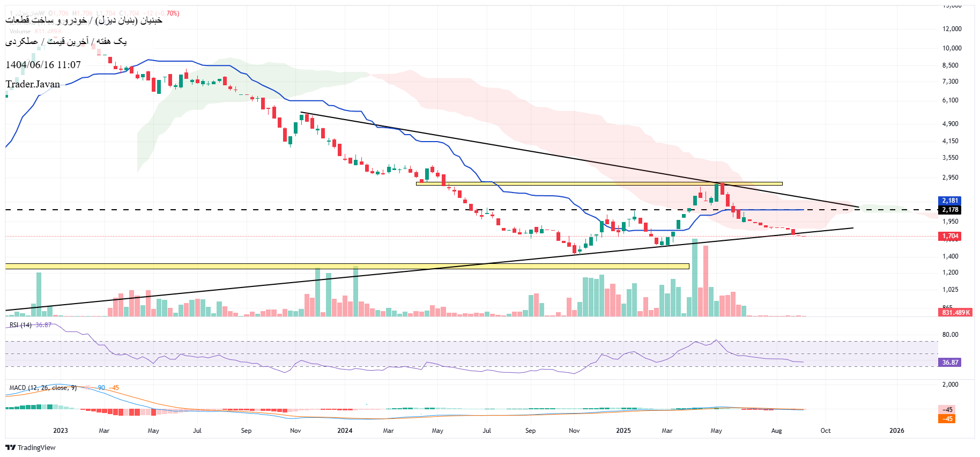This screenshot has width=980, height=457.
Task: Click the purple 36.87 RSI value label
Action: [950, 363]
